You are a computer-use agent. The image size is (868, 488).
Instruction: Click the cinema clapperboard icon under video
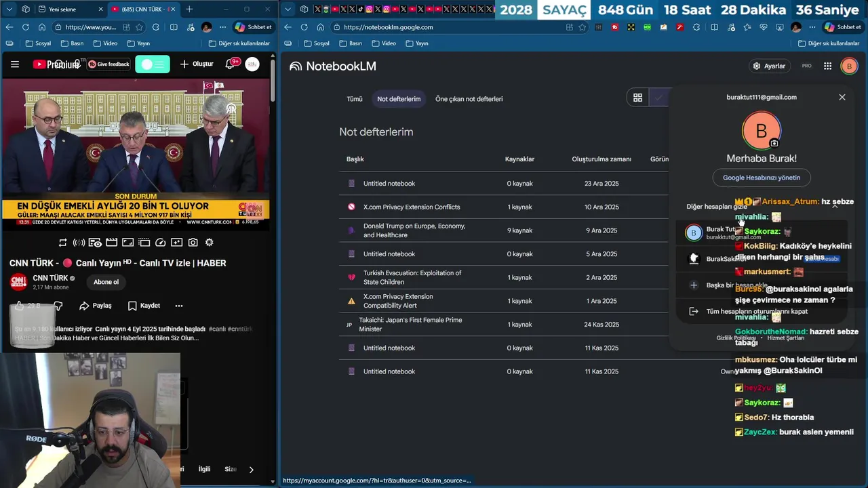[112, 243]
